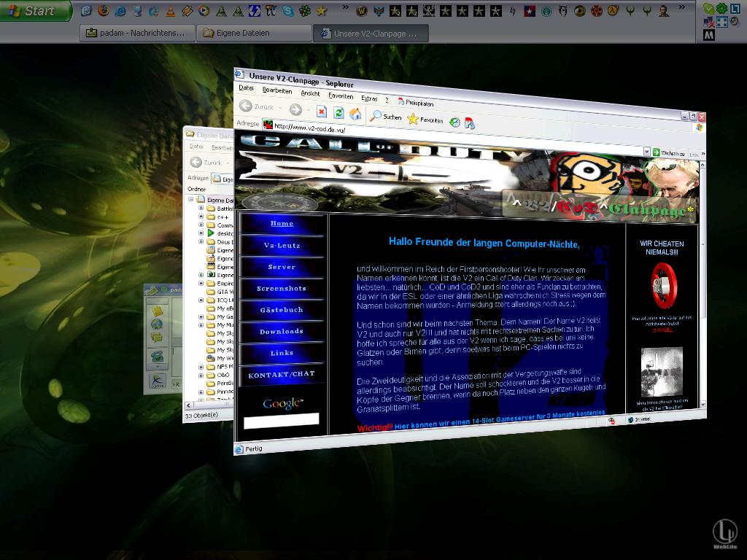Click the Google search input box
Screen dimensions: 747x560
click(x=282, y=420)
